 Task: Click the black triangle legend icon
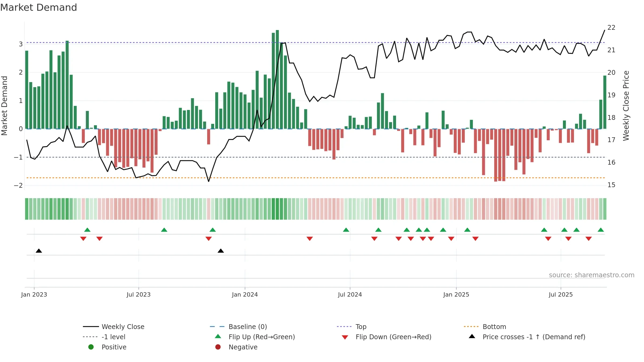pyautogui.click(x=472, y=336)
